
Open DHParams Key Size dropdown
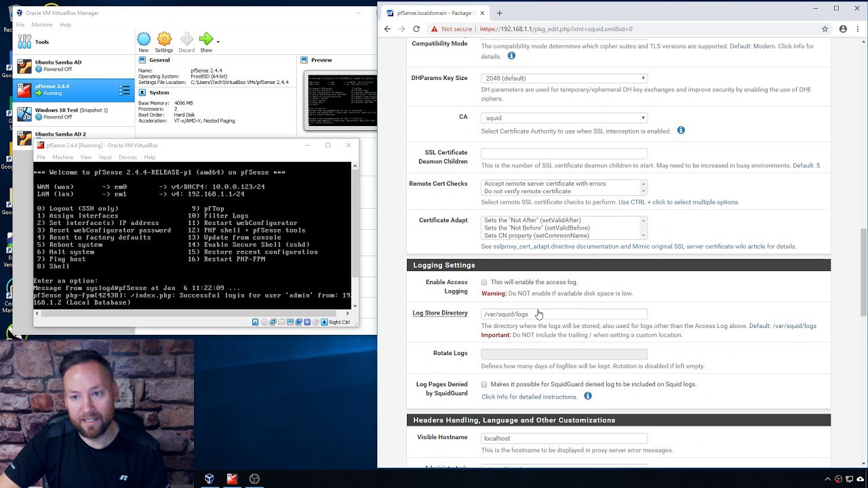pyautogui.click(x=564, y=78)
